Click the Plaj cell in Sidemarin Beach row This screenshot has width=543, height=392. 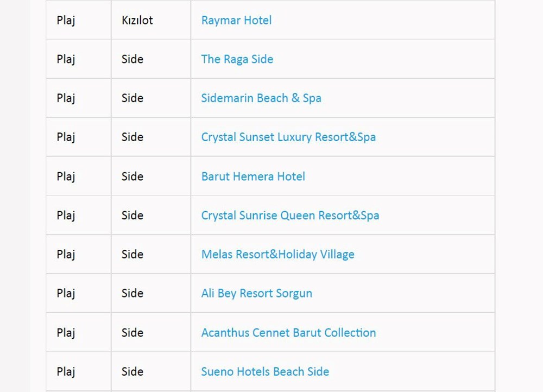[x=66, y=98]
